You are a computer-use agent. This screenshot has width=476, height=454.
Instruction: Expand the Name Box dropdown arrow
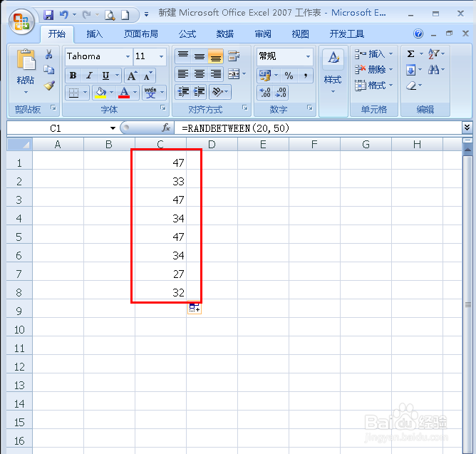(x=113, y=128)
